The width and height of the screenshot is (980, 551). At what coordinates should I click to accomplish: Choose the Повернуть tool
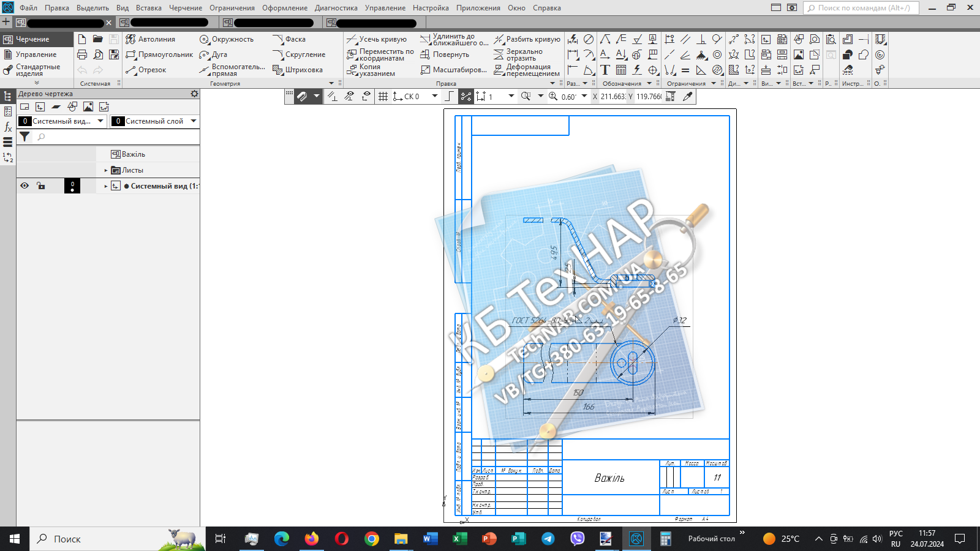click(x=445, y=54)
